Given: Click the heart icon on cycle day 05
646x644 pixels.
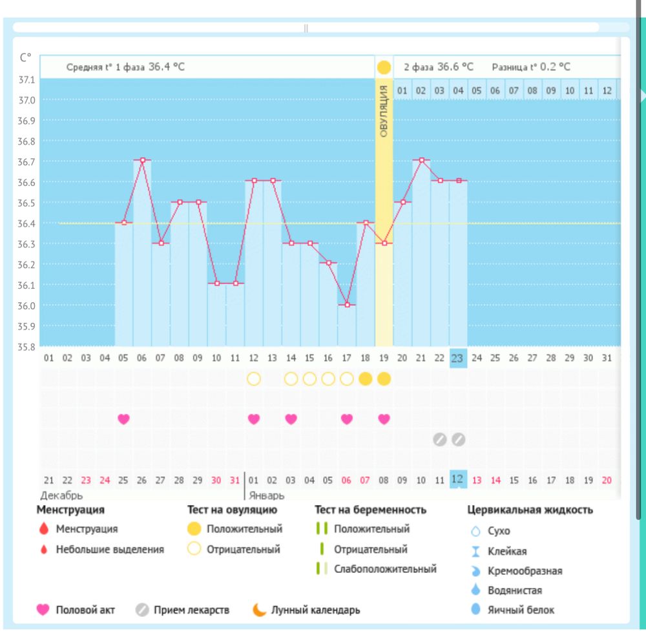Looking at the screenshot, I should point(123,419).
